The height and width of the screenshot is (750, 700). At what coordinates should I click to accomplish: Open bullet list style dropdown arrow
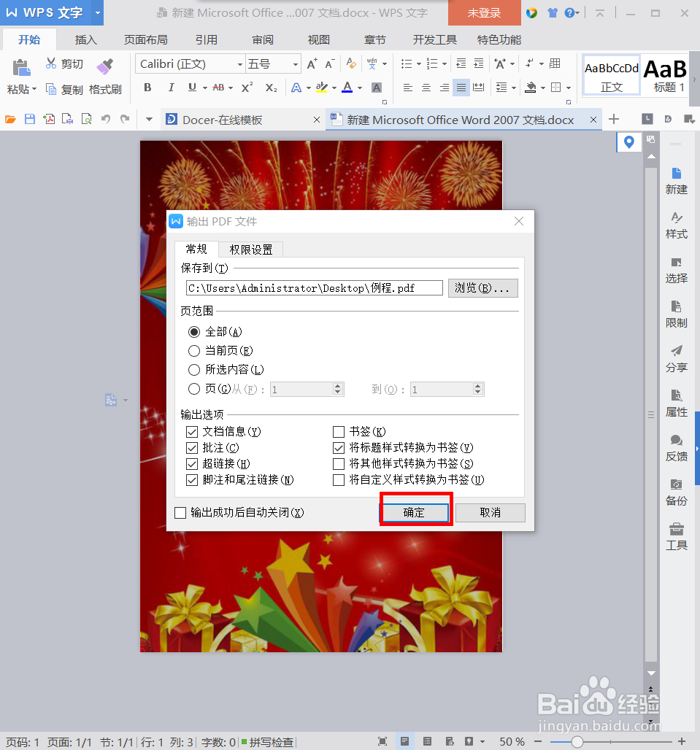pos(419,64)
